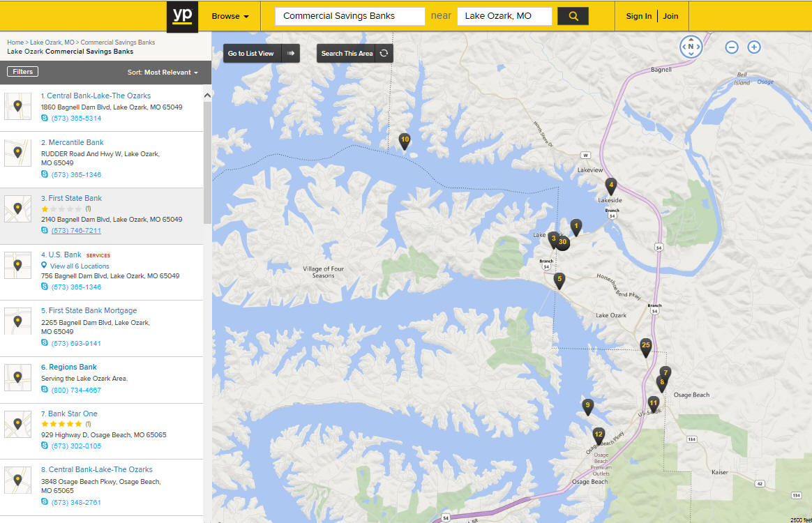Click View all 6 Locations link
The height and width of the screenshot is (523, 812).
point(80,266)
